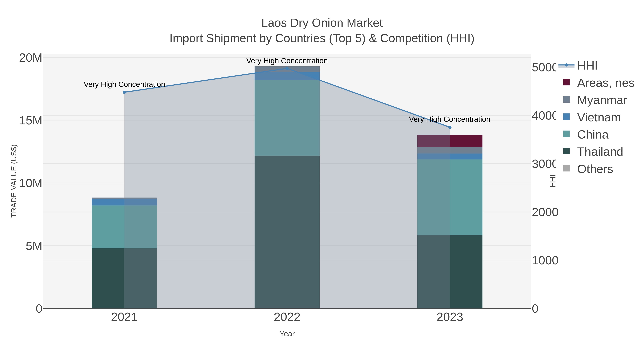The image size is (644, 362).
Task: Click the 'TRADE VALUE (US$)' axis title
Action: [x=14, y=181]
